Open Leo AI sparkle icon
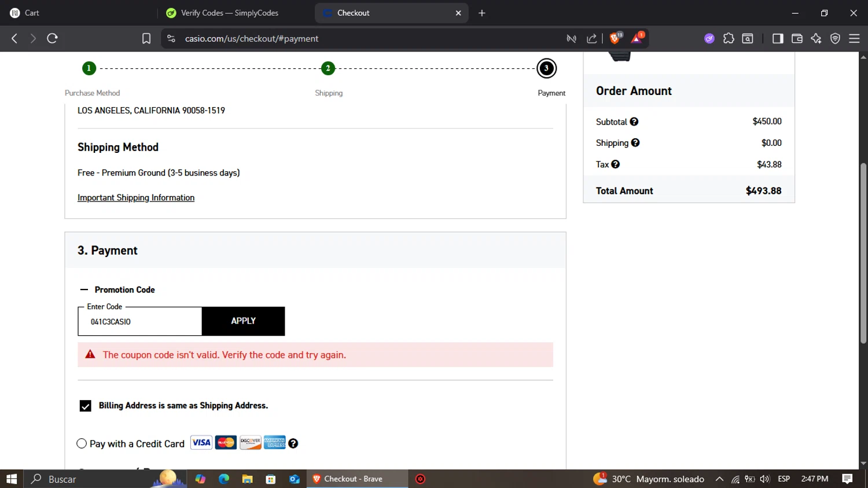The image size is (868, 488). [816, 38]
